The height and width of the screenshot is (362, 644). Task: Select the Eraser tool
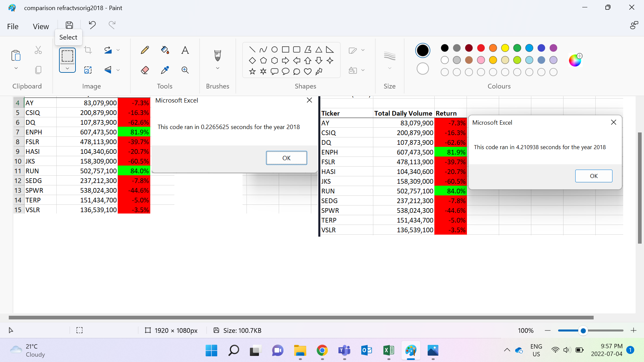[145, 70]
